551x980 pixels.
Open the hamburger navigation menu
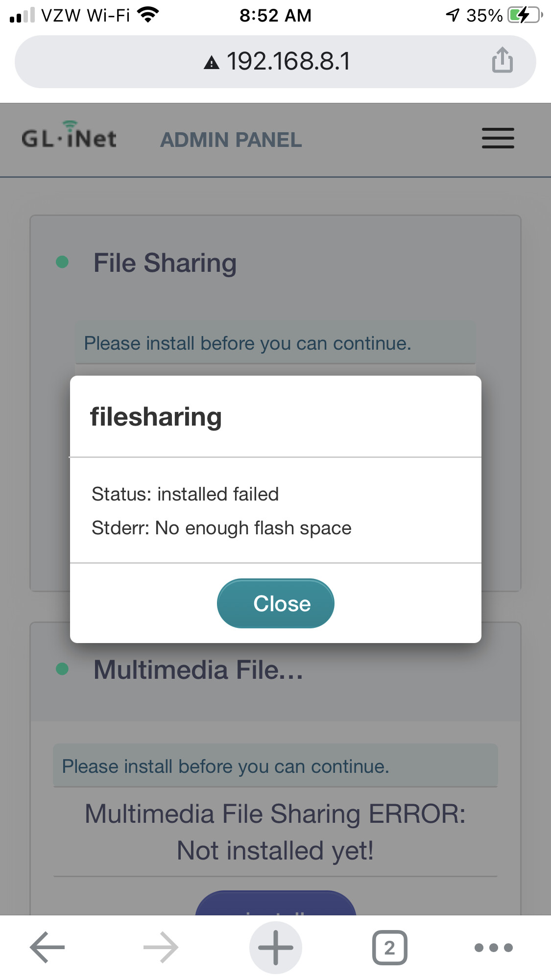point(498,138)
